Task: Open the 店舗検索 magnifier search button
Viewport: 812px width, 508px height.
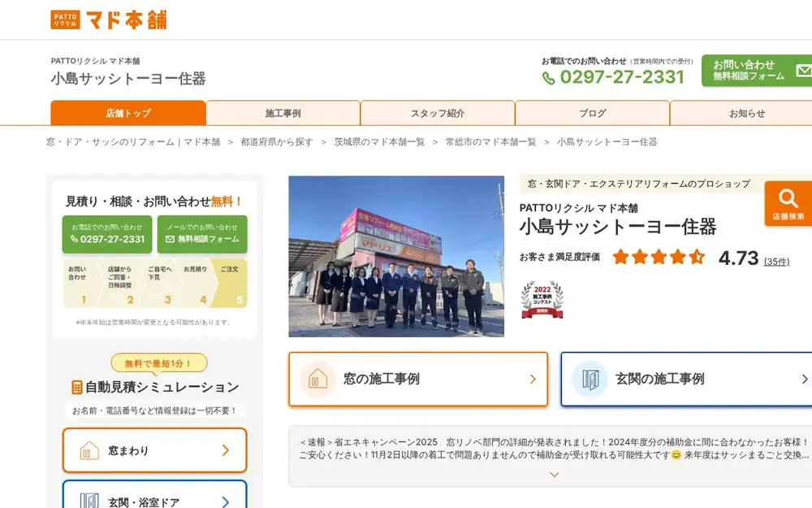Action: (788, 203)
